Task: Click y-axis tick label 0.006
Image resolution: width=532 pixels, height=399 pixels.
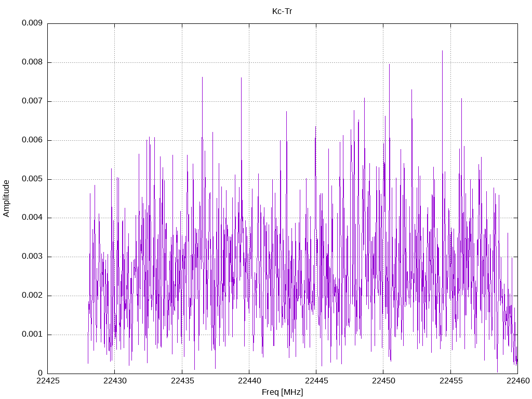Action: (x=32, y=140)
